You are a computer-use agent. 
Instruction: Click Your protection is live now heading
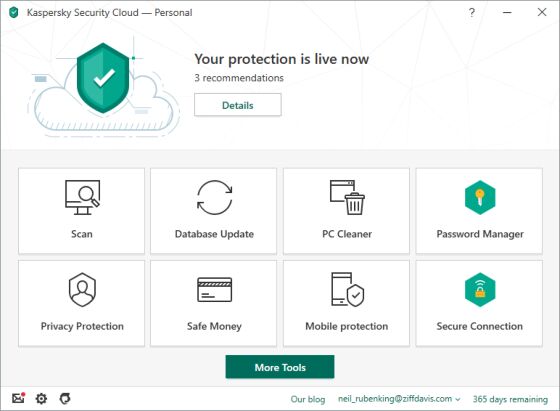pyautogui.click(x=281, y=59)
